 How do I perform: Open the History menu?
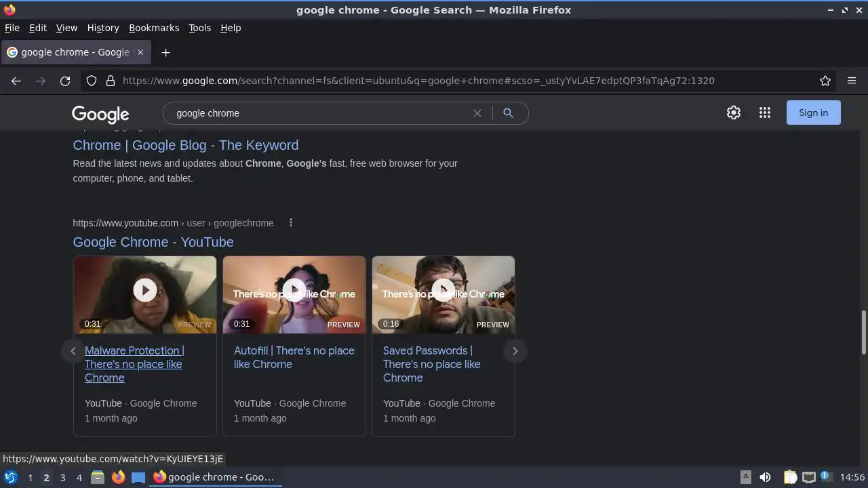point(103,28)
